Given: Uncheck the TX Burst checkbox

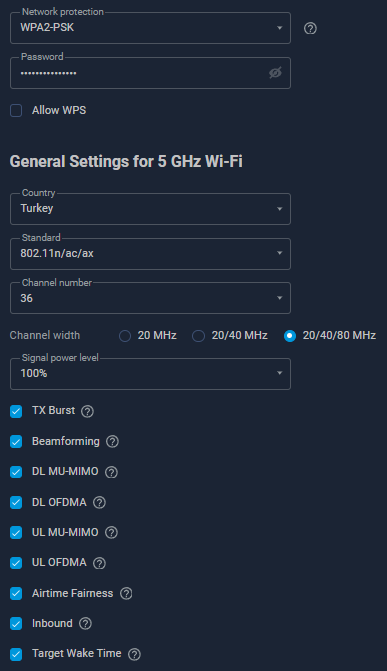Looking at the screenshot, I should (x=16, y=411).
